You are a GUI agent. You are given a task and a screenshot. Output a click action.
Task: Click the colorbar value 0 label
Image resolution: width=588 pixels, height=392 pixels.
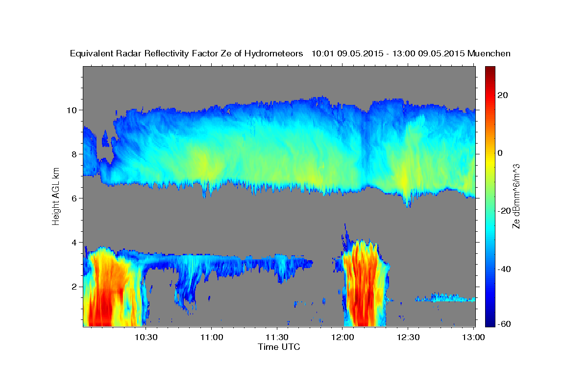[x=499, y=153]
